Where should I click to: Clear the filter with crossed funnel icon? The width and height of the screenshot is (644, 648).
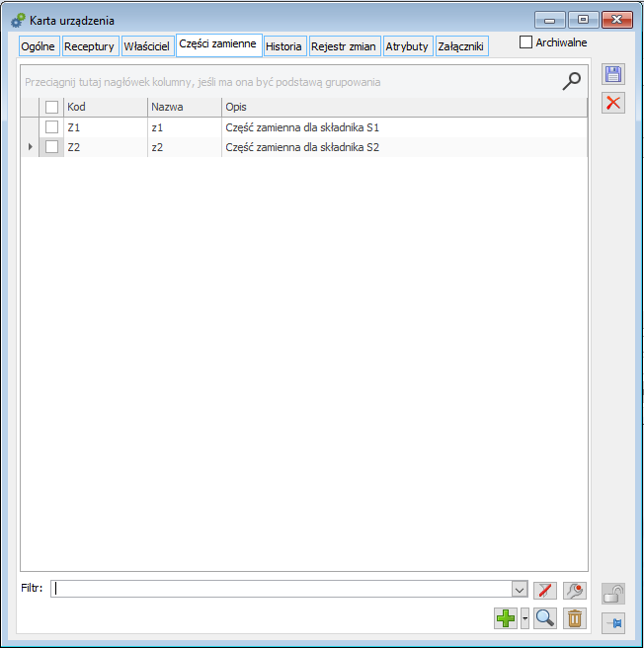545,590
